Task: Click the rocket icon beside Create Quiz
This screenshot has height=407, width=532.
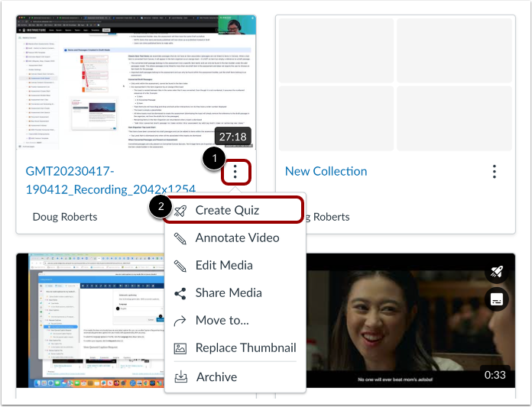Action: tap(180, 211)
